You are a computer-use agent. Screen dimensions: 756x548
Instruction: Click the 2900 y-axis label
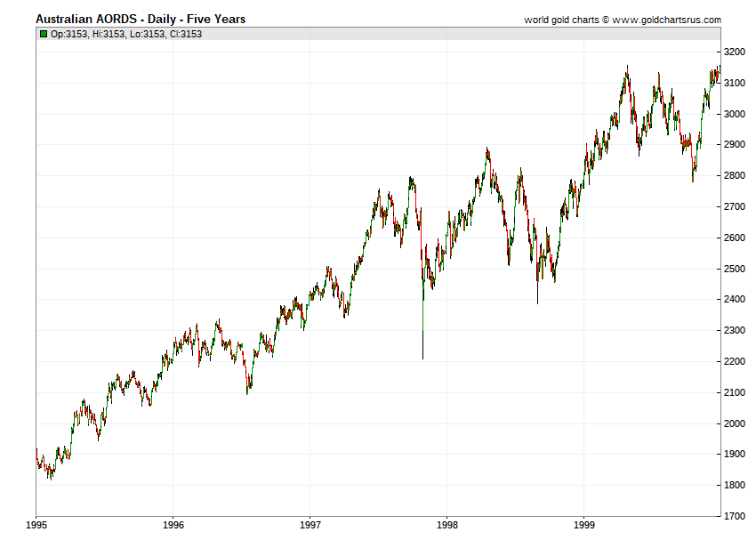(x=735, y=145)
